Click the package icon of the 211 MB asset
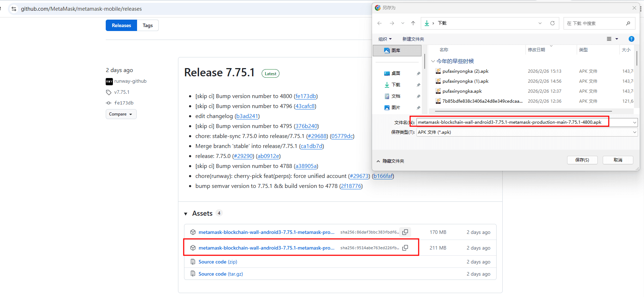 pyautogui.click(x=193, y=248)
